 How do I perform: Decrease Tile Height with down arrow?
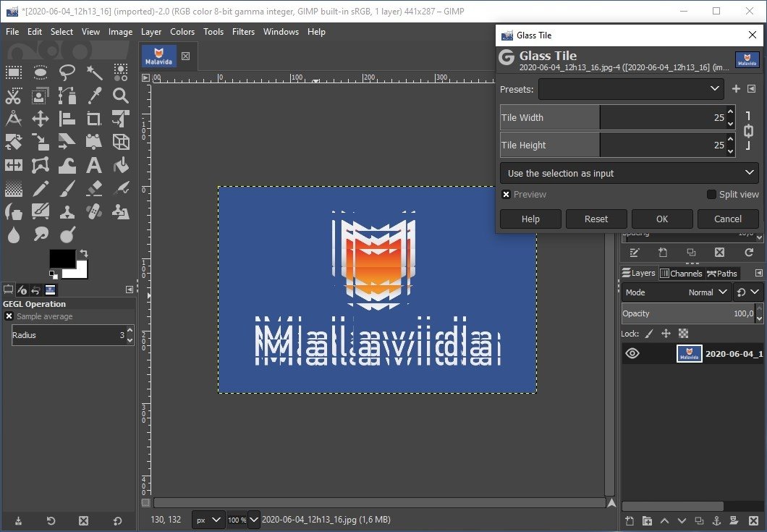(x=730, y=151)
